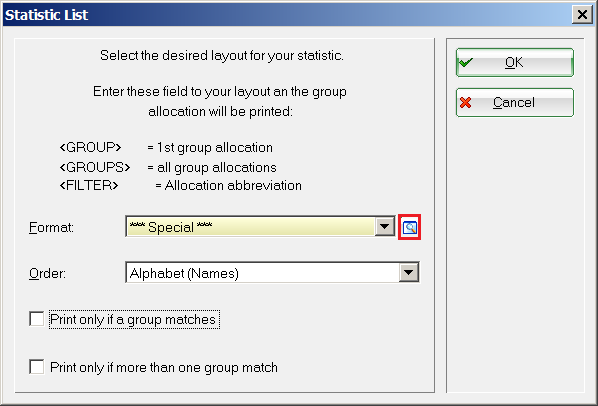Click the Order label

coord(47,273)
